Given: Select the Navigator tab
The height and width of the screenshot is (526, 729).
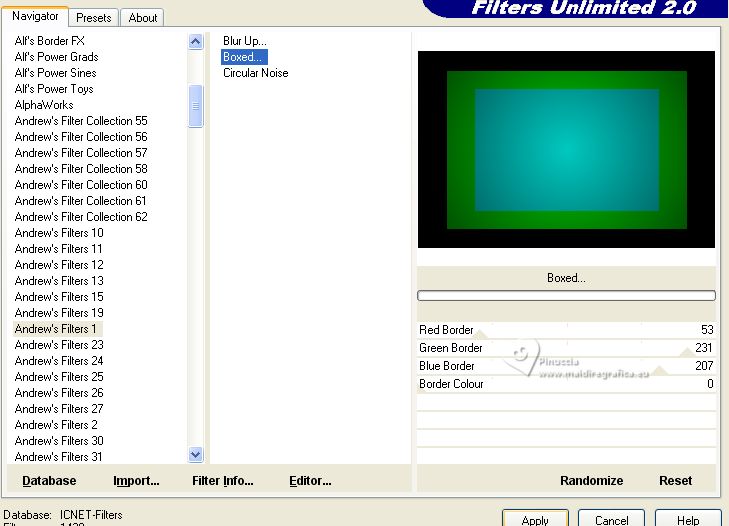Looking at the screenshot, I should pos(35,16).
